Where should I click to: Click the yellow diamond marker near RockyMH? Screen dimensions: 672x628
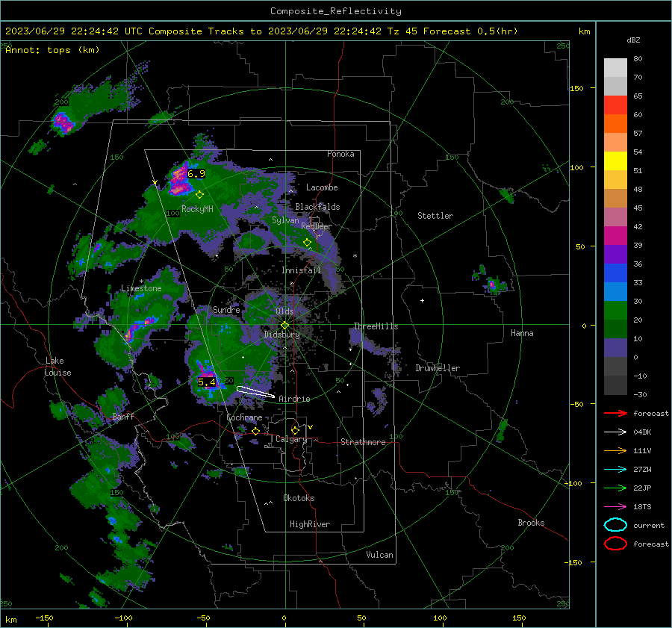(199, 195)
